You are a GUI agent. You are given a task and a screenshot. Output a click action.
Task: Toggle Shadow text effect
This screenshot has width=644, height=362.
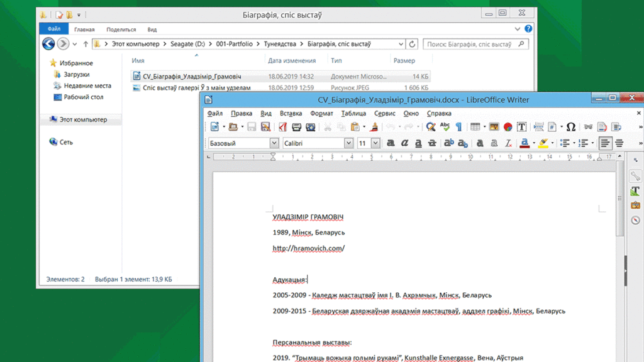point(480,143)
